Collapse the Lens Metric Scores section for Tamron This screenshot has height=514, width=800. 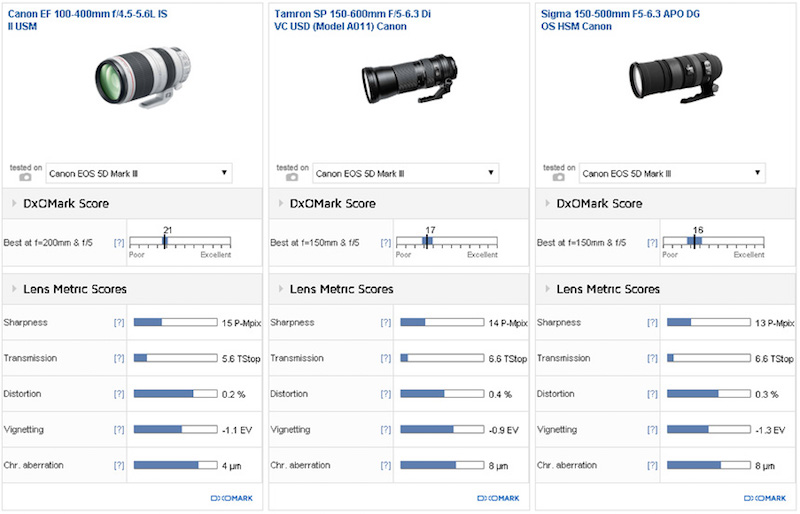(x=279, y=289)
